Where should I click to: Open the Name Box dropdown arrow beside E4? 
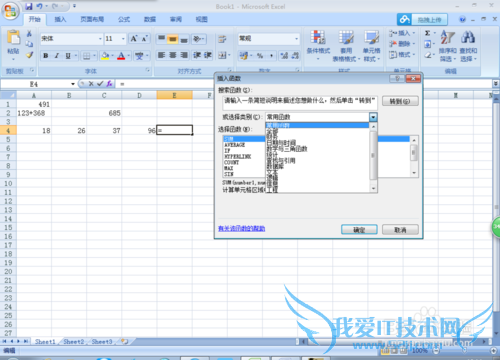pyautogui.click(x=72, y=84)
